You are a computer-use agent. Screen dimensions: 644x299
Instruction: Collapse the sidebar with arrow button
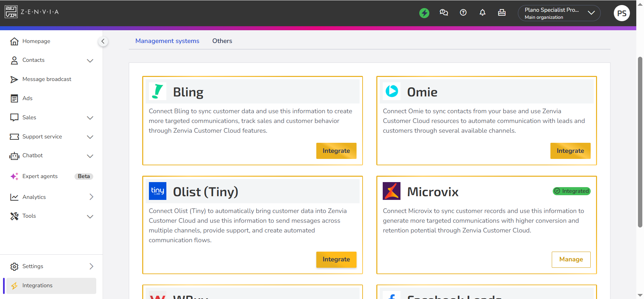pyautogui.click(x=103, y=41)
